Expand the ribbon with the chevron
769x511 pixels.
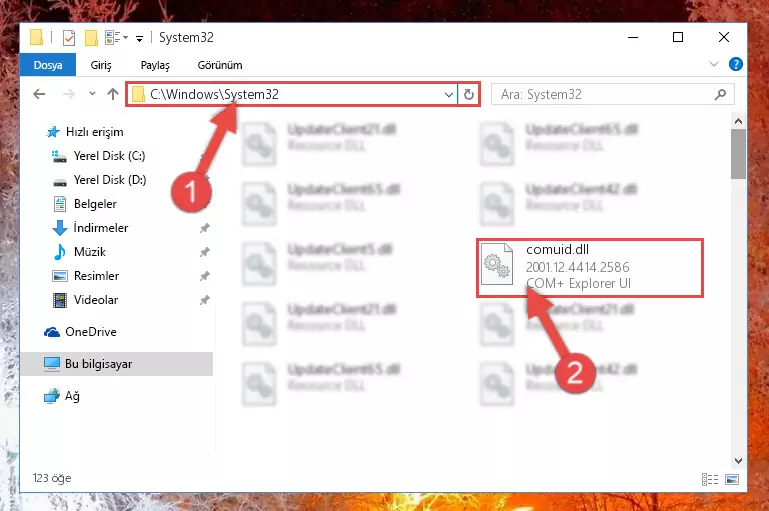(x=714, y=64)
